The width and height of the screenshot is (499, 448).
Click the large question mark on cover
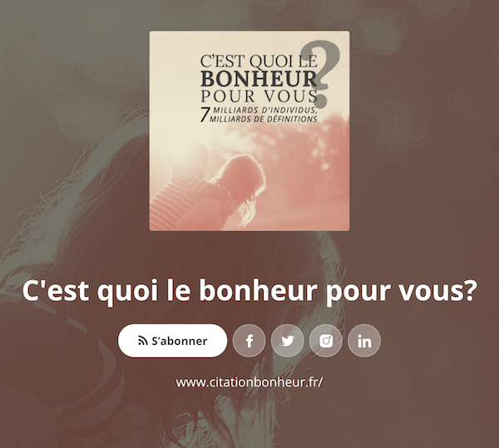321,74
